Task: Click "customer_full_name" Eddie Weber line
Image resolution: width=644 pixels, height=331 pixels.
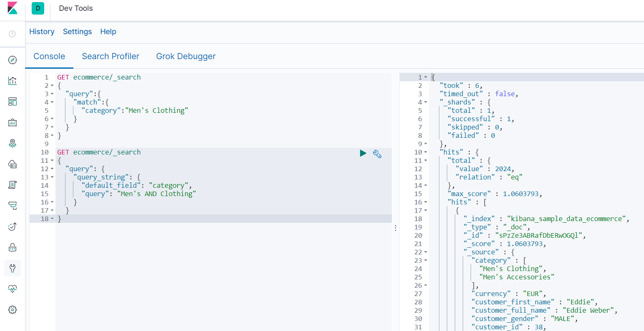Action: pyautogui.click(x=544, y=310)
